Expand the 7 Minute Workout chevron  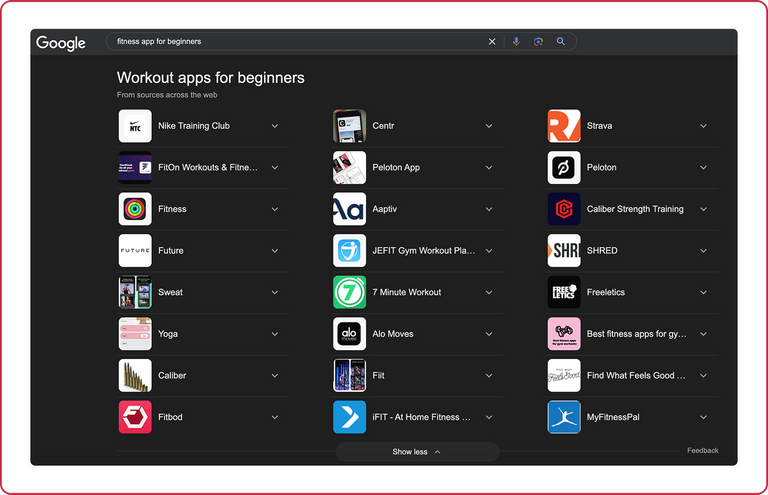tap(489, 292)
